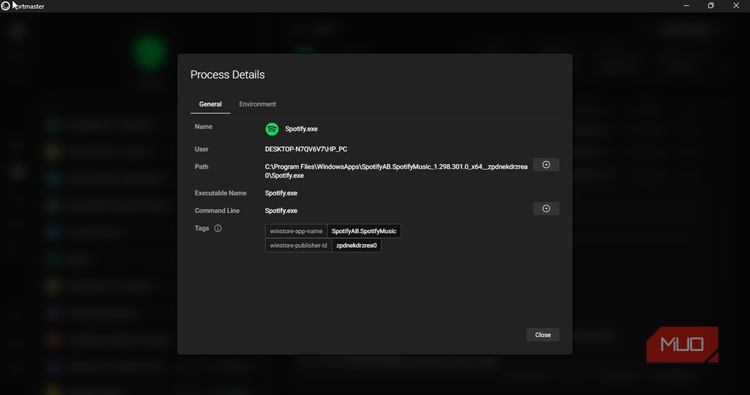Image resolution: width=750 pixels, height=395 pixels.
Task: Click the Process Details heading
Action: [228, 75]
